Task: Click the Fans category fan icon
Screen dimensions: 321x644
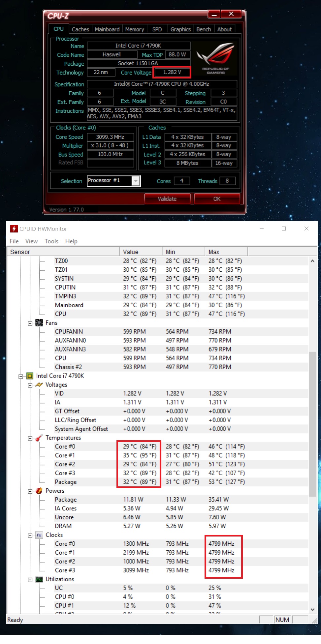Action: 39,322
